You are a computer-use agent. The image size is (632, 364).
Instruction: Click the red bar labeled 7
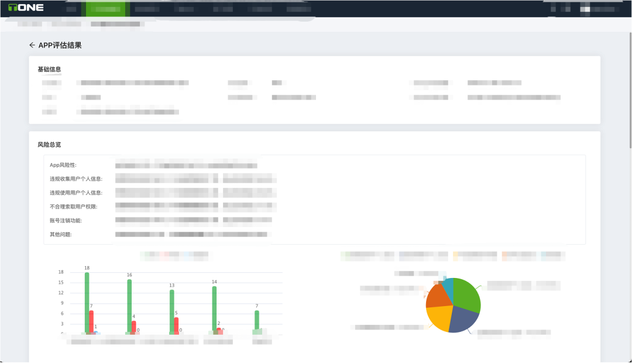pyautogui.click(x=91, y=322)
